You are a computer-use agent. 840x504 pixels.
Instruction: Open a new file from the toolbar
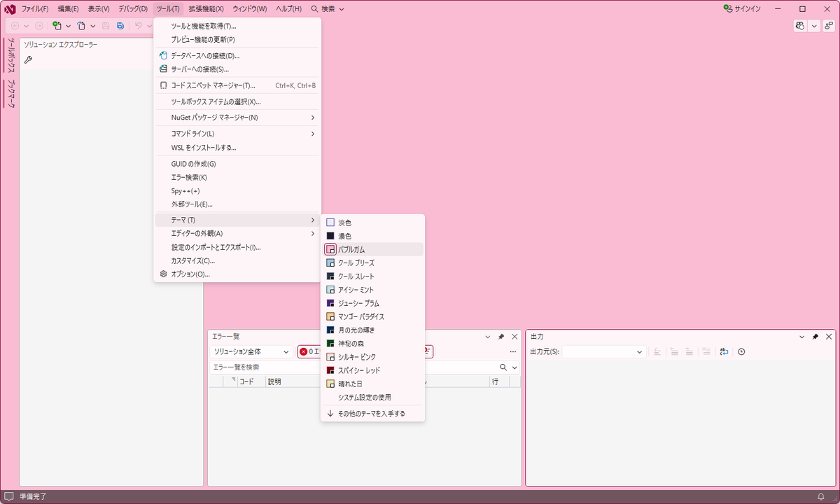coord(57,26)
